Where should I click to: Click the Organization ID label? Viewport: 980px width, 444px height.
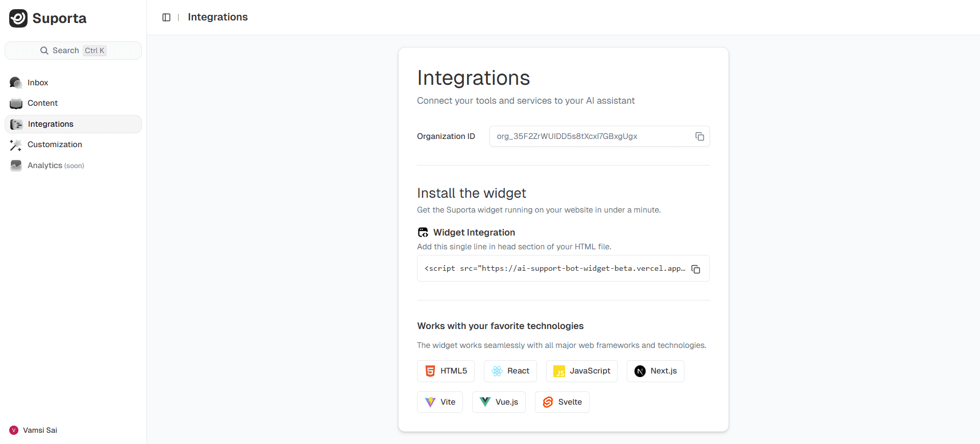(446, 136)
